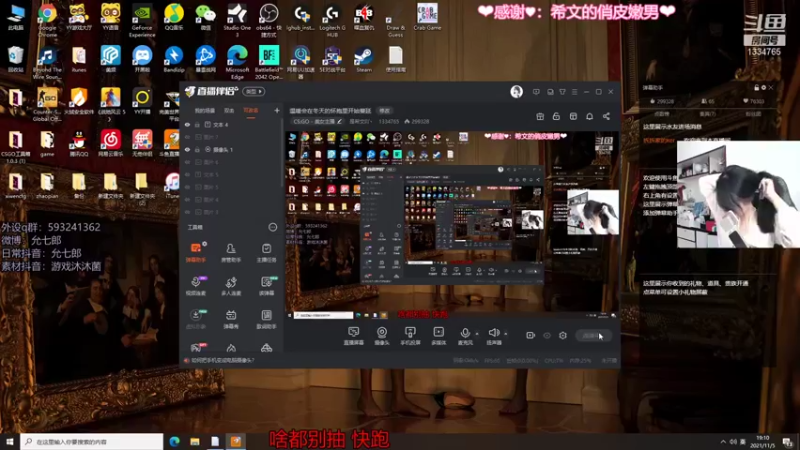
Task: Toggle visibility of 文本 5 source
Action: (187, 174)
